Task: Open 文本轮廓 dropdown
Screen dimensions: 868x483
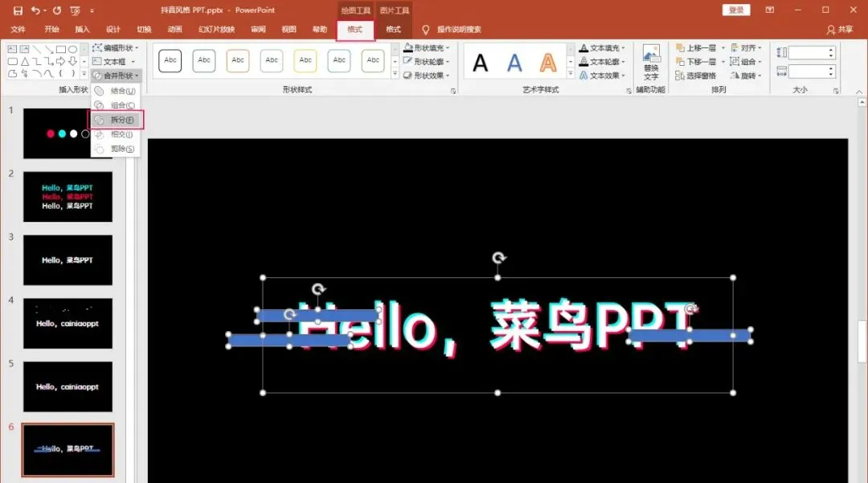Action: [x=602, y=61]
